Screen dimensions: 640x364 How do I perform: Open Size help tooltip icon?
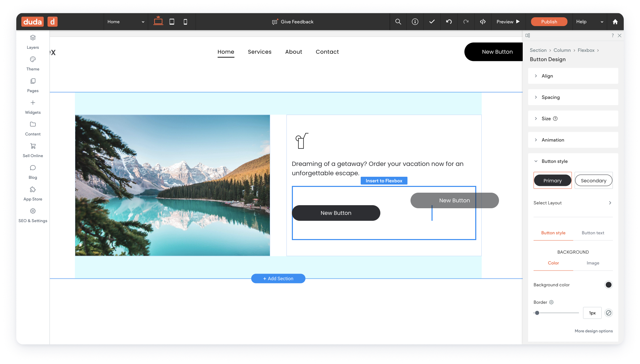(x=555, y=119)
